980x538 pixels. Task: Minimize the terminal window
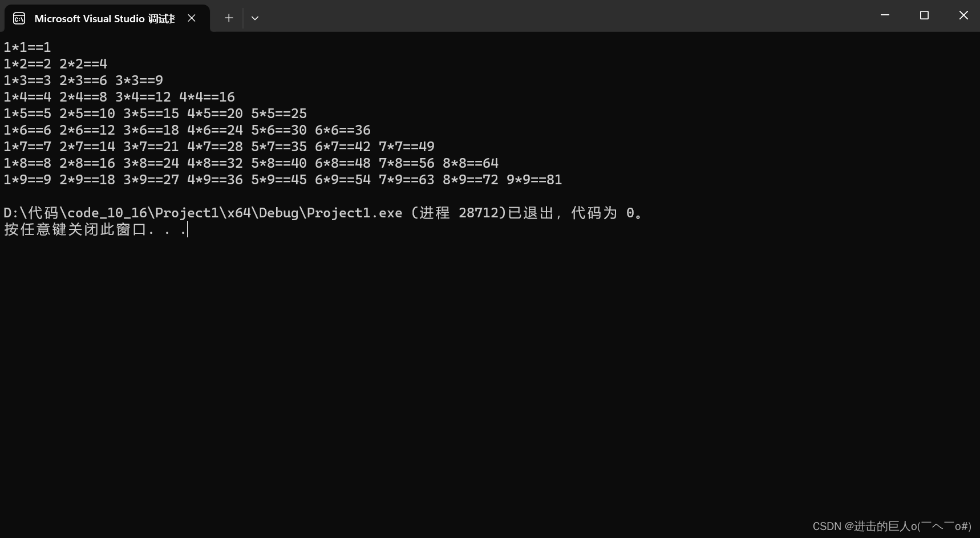pyautogui.click(x=885, y=15)
